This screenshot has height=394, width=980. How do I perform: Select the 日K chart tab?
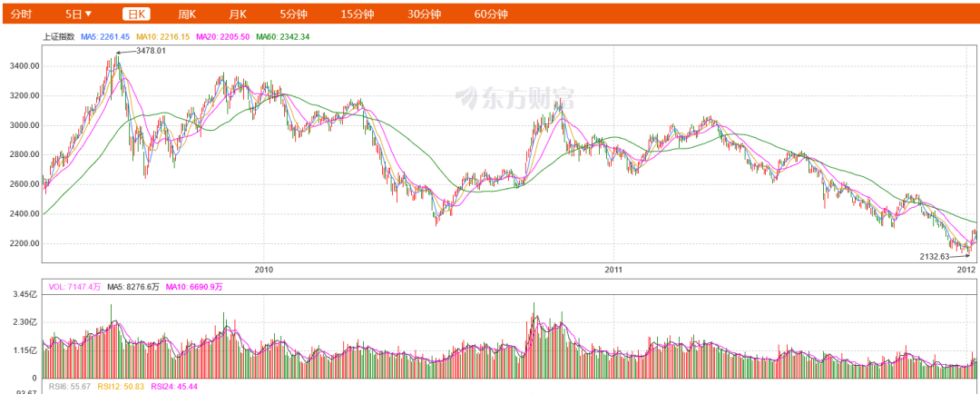137,14
